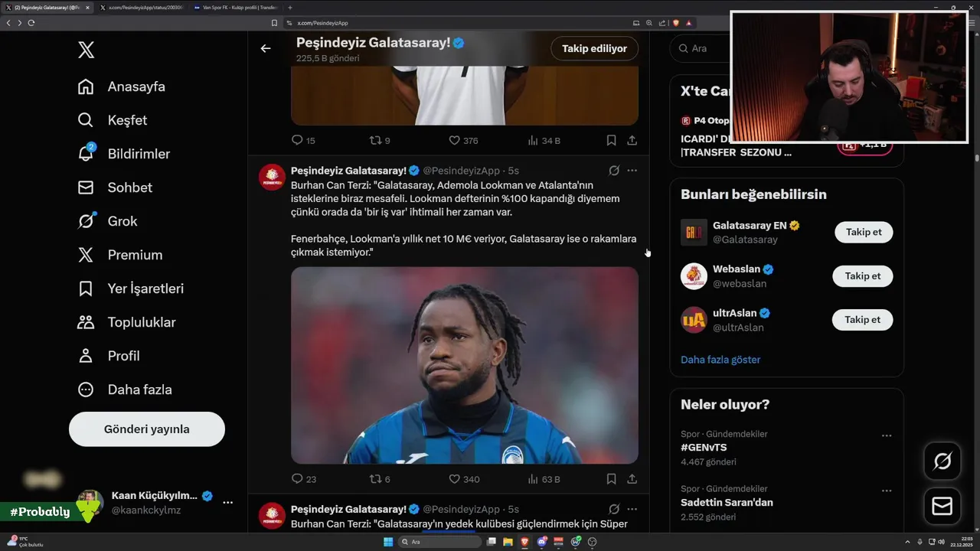Viewport: 980px width, 551px height.
Task: Open Bildirimler notifications
Action: (124, 154)
